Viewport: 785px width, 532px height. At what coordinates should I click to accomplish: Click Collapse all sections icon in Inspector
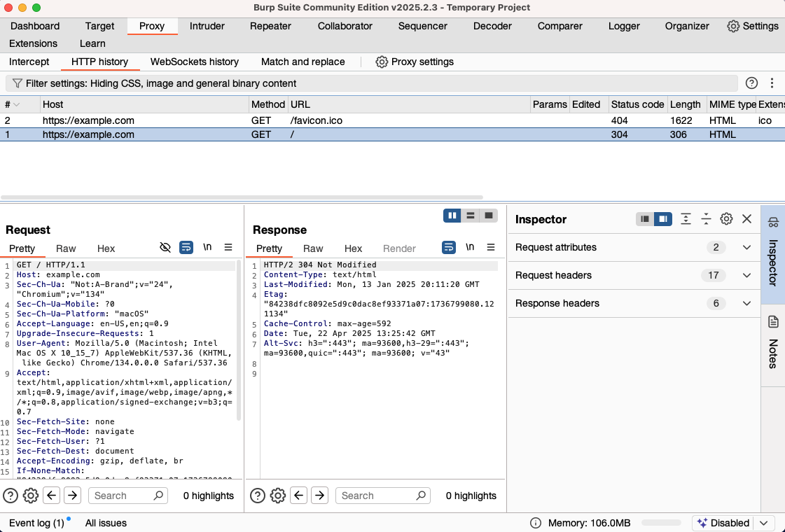706,219
